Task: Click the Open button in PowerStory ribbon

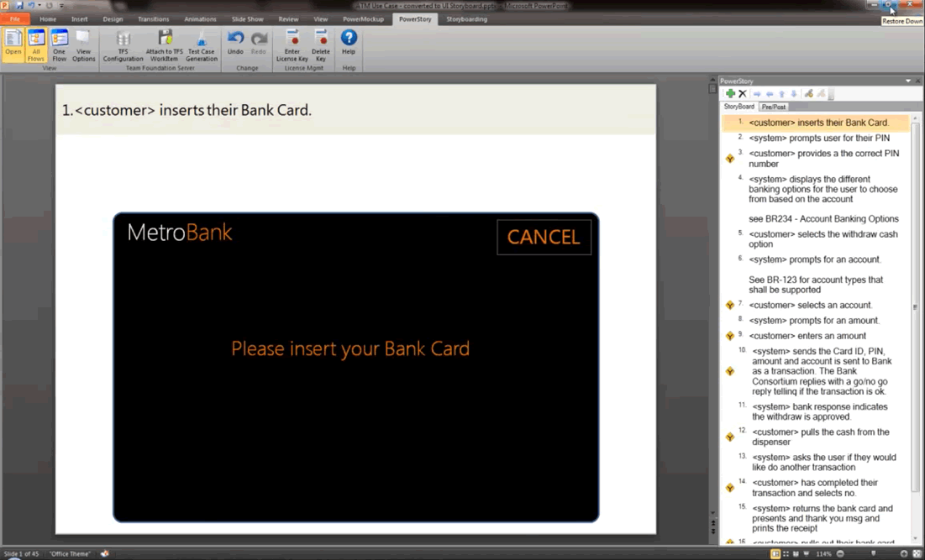Action: coord(13,45)
